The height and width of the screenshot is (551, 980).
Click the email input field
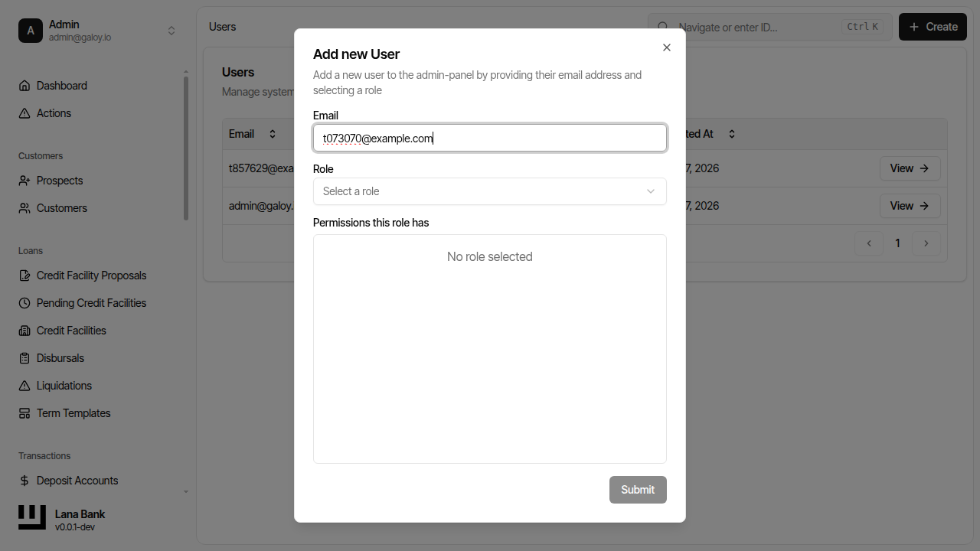point(489,138)
